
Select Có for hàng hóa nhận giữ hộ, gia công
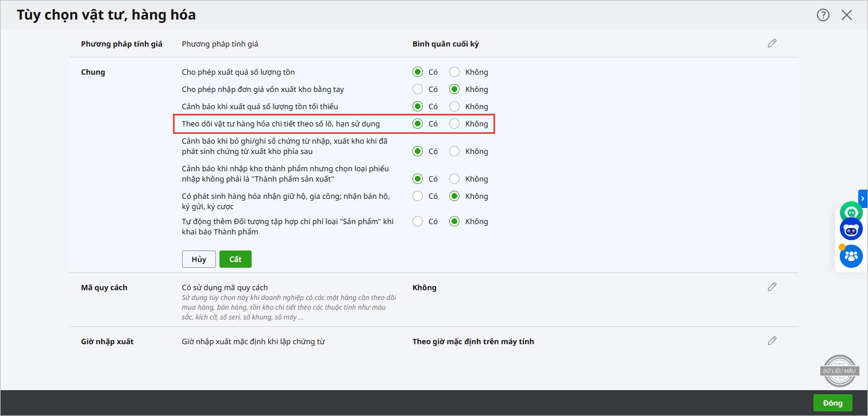[418, 197]
